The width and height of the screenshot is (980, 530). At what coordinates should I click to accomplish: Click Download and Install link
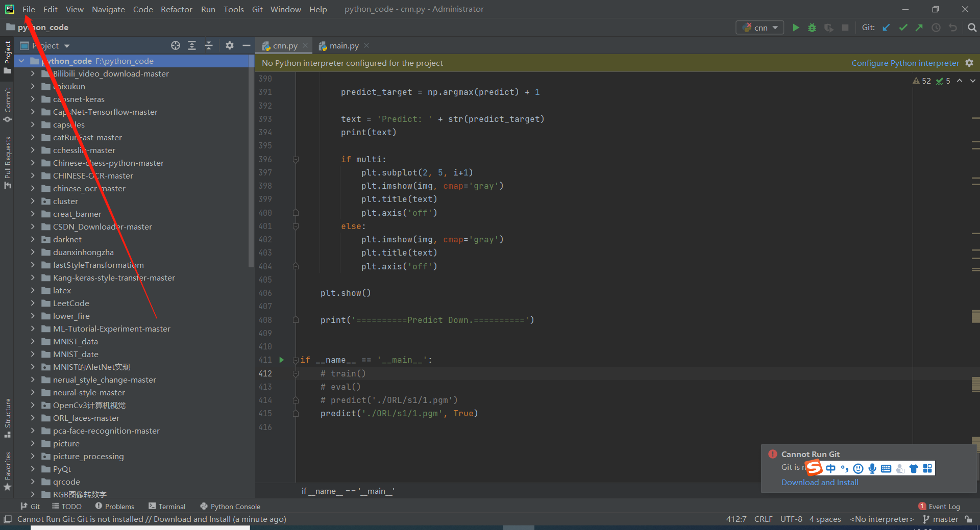(820, 482)
